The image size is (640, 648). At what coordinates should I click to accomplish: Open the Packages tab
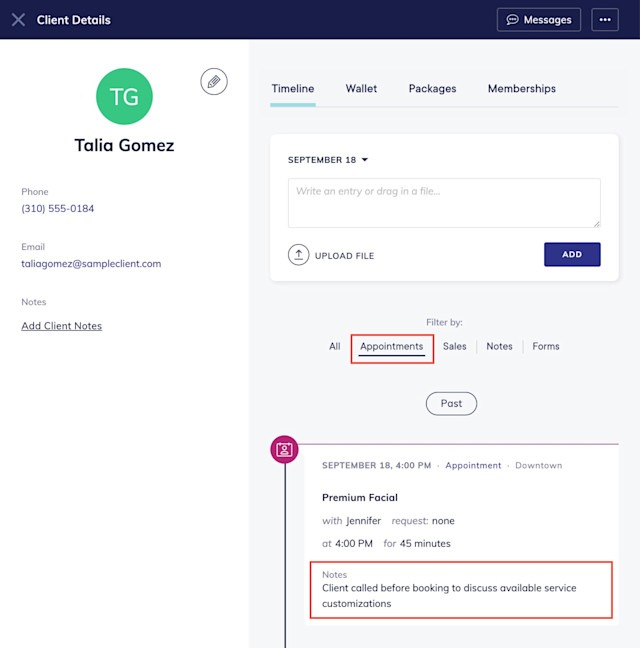coord(432,88)
